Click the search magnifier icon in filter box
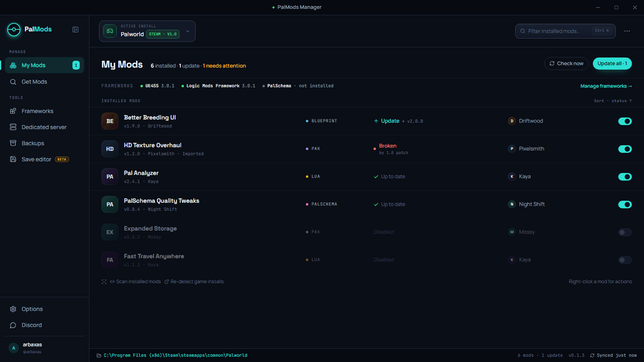Screen dimensions: 644x362 coord(522,31)
